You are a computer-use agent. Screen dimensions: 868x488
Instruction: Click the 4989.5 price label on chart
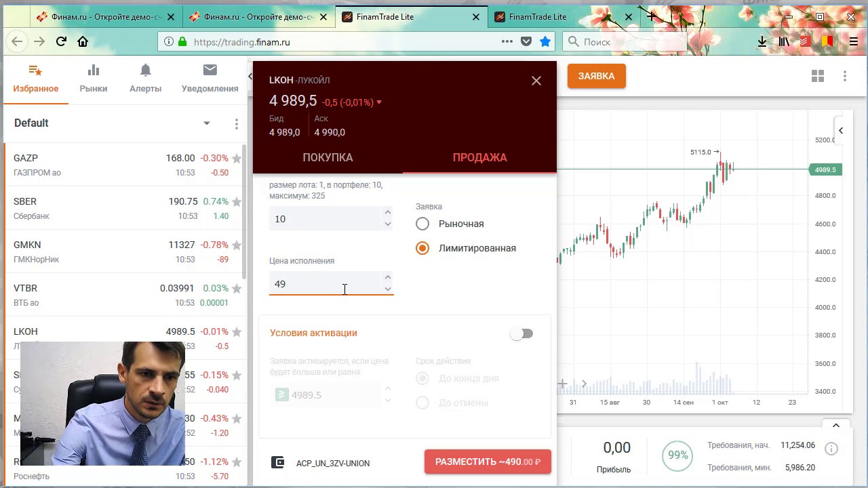pyautogui.click(x=825, y=169)
